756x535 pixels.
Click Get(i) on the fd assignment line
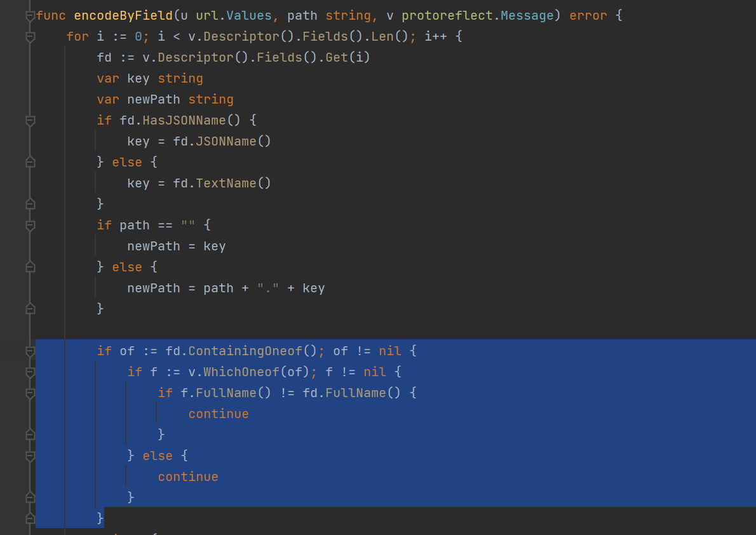point(348,58)
